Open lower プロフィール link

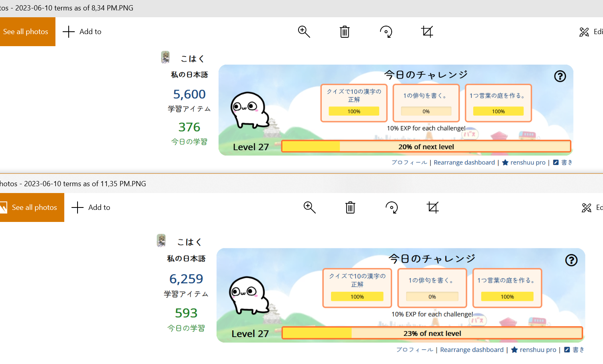click(415, 350)
